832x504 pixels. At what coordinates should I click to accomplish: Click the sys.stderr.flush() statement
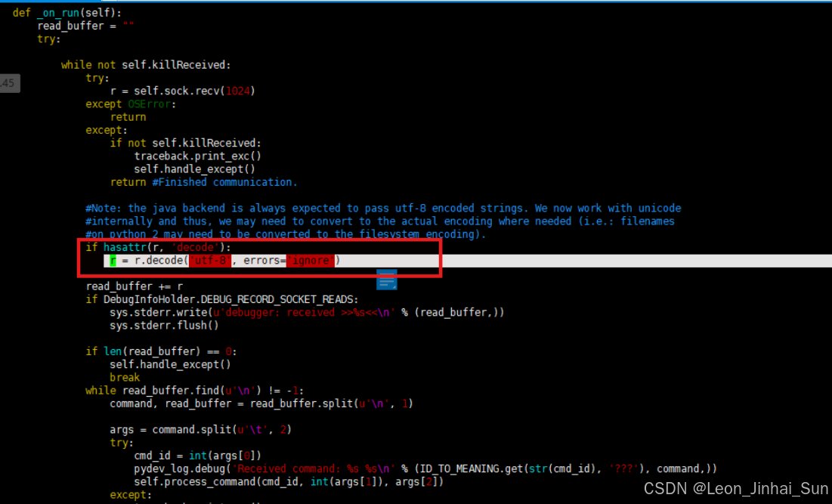163,325
